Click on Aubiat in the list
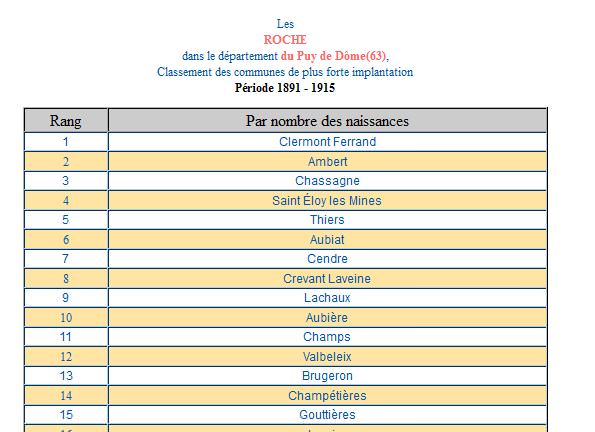 tap(327, 240)
